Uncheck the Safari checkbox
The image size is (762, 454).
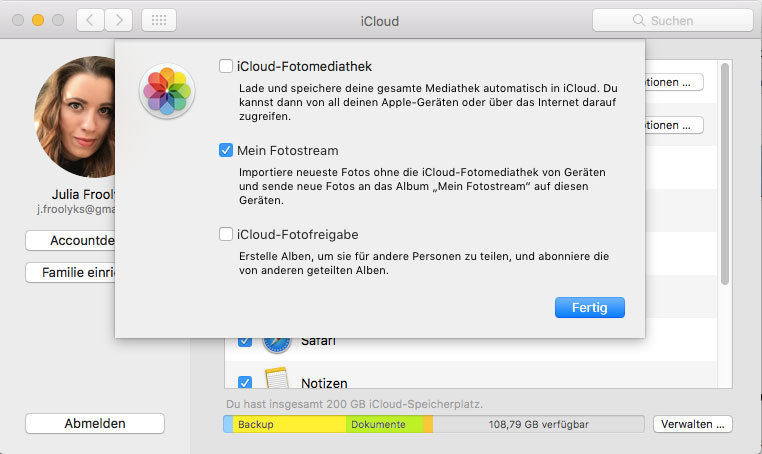coord(245,342)
